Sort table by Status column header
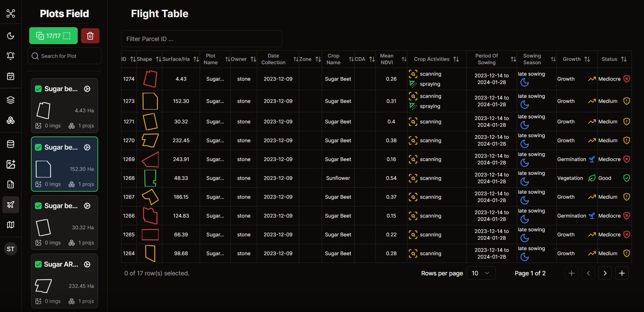Image resolution: width=644 pixels, height=312 pixels. [x=624, y=59]
